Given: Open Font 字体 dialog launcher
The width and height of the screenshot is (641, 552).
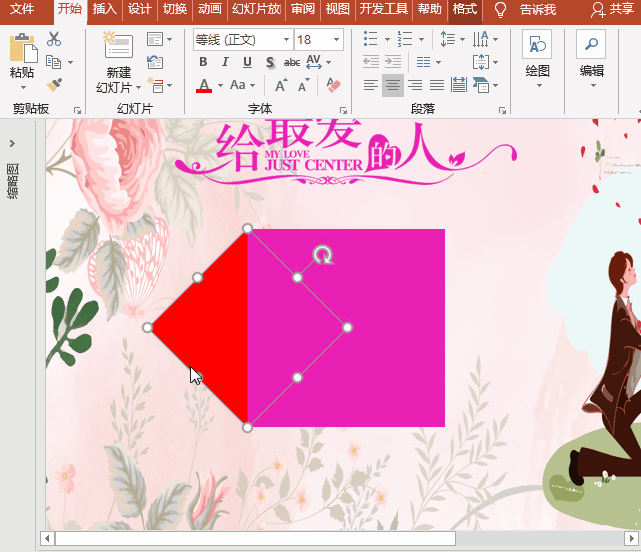Looking at the screenshot, I should (x=343, y=110).
